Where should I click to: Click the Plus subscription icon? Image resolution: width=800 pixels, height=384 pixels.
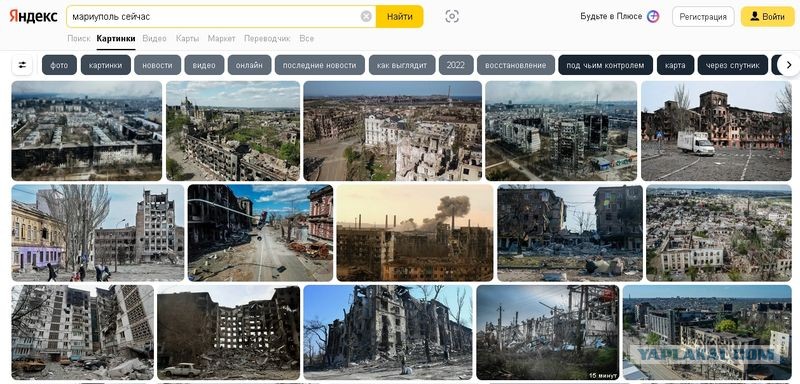point(653,16)
